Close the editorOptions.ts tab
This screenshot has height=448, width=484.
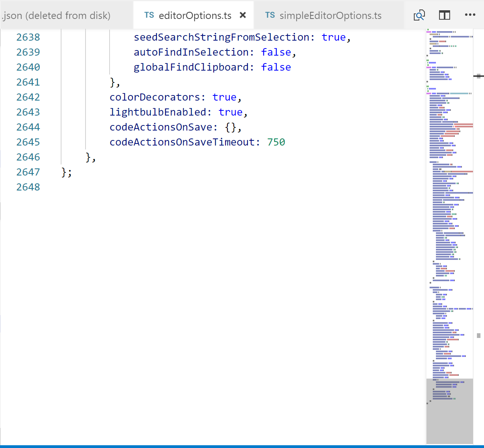(x=243, y=15)
